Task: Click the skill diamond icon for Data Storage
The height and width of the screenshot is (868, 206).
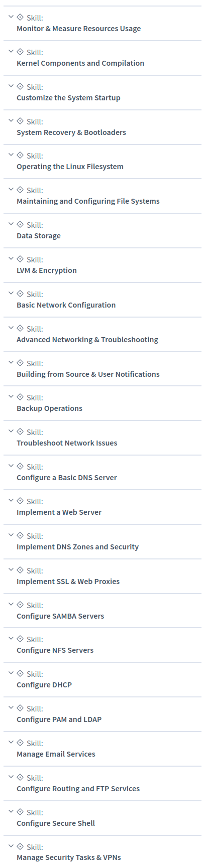Action: [20, 224]
